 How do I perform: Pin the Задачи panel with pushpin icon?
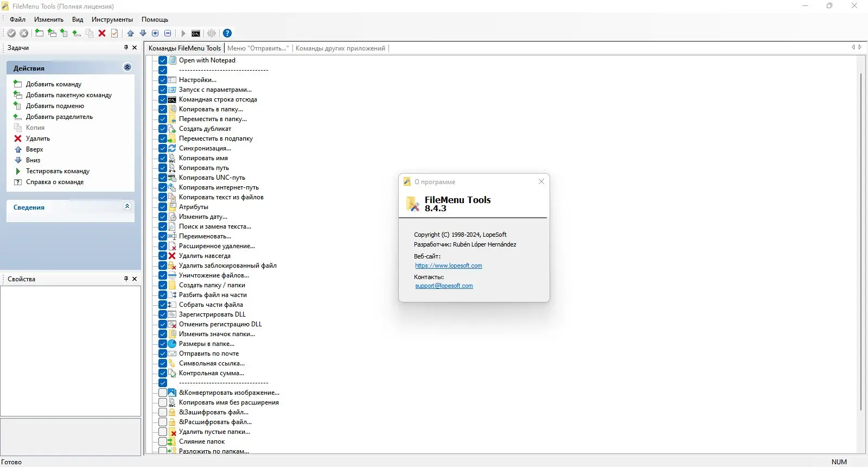[126, 48]
